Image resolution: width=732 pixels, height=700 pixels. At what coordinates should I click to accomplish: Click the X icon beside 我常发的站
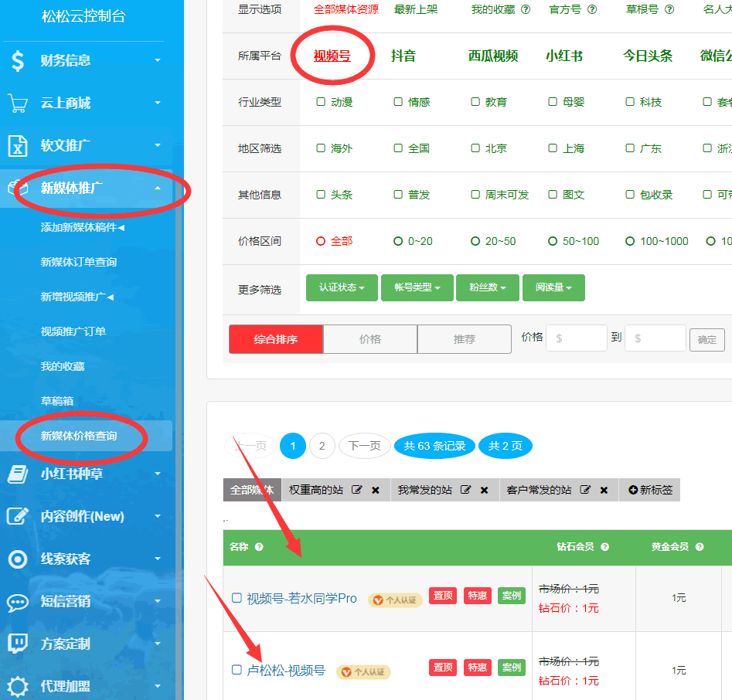pyautogui.click(x=484, y=490)
